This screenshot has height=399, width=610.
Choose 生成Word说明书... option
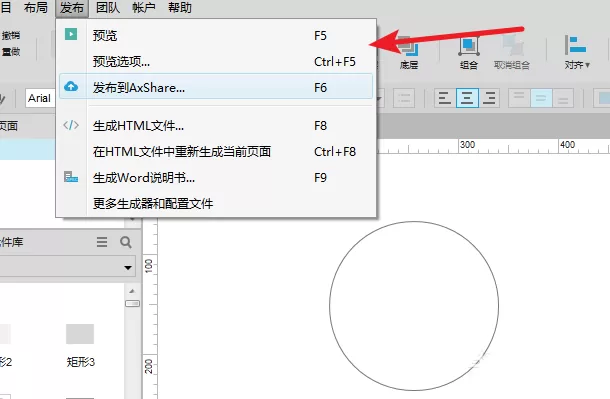pos(216,178)
